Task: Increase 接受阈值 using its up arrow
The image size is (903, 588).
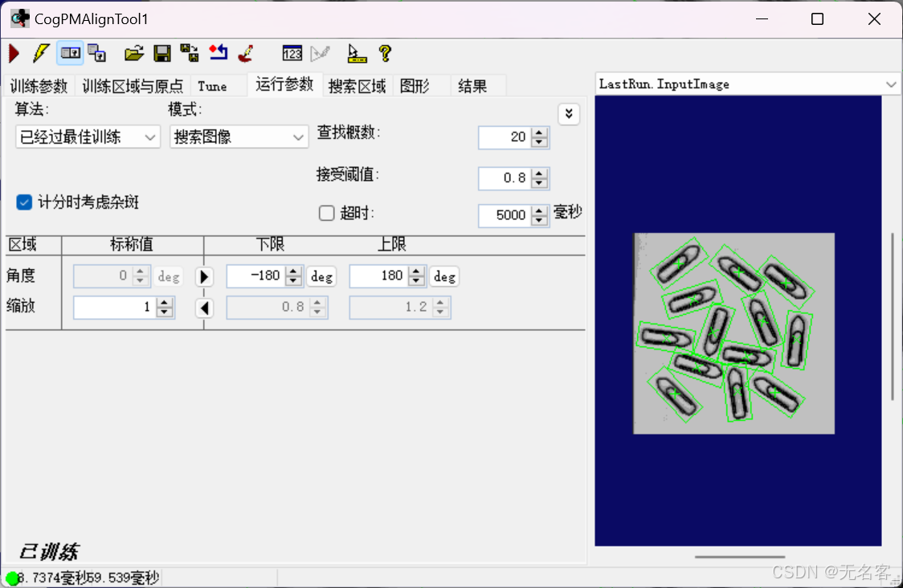Action: click(x=539, y=173)
